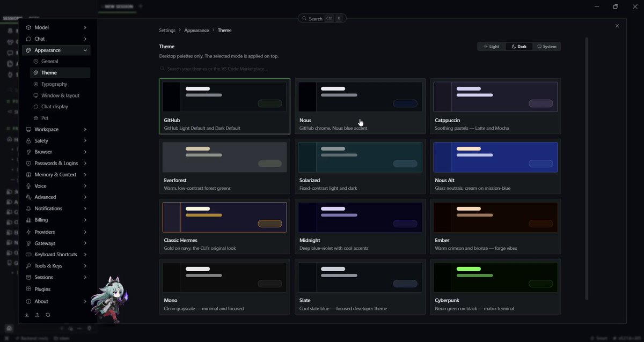
Task: Open the Chat display settings
Action: pyautogui.click(x=60, y=107)
